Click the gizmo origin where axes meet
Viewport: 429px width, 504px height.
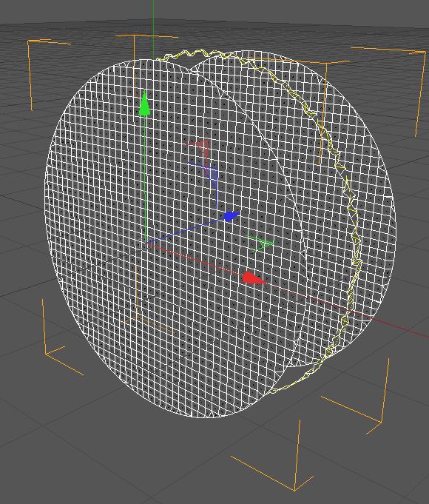coord(146,243)
